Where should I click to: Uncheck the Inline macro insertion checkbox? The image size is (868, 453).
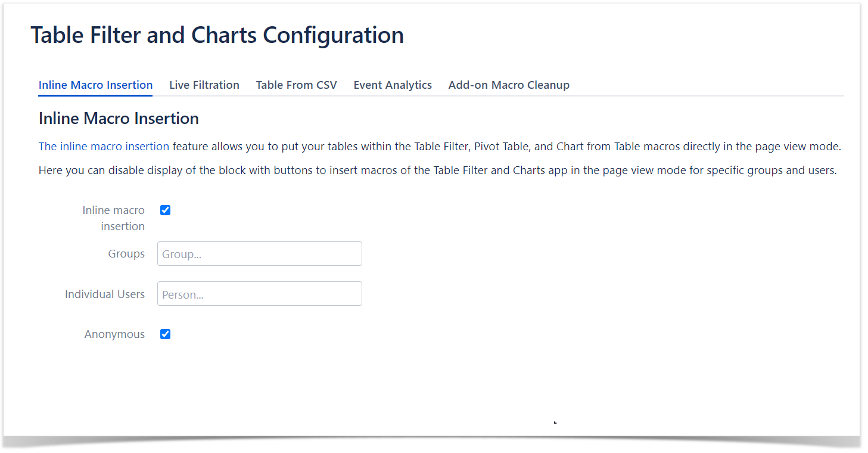(166, 210)
